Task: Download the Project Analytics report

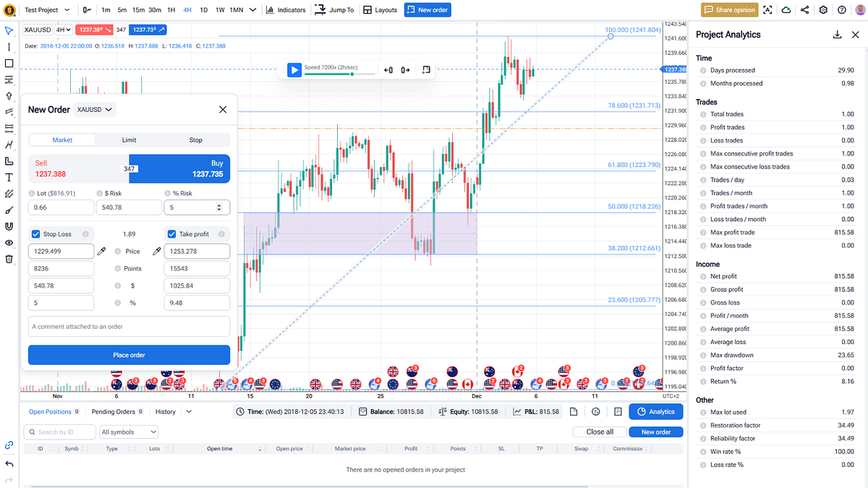Action: pyautogui.click(x=838, y=34)
